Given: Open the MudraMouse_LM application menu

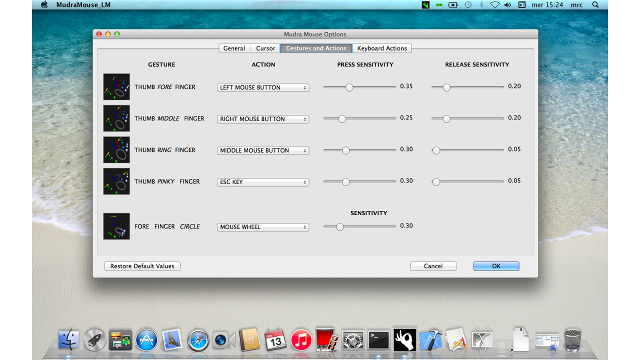Looking at the screenshot, I should (x=84, y=5).
